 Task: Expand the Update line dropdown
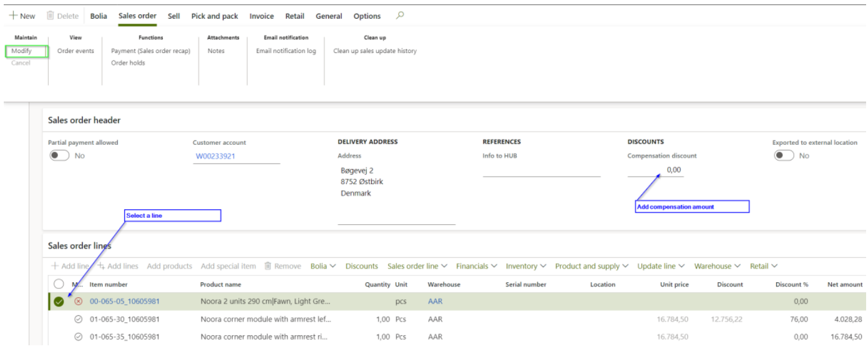(661, 266)
